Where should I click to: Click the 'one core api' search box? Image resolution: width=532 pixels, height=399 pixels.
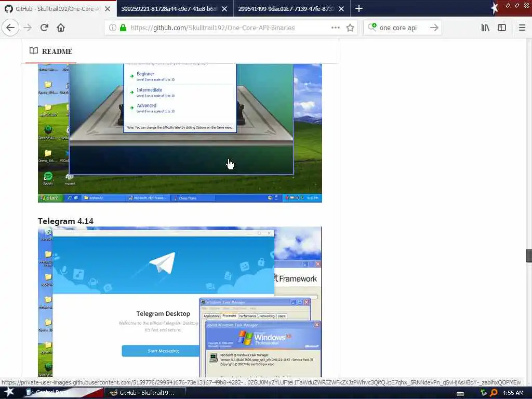coord(402,28)
